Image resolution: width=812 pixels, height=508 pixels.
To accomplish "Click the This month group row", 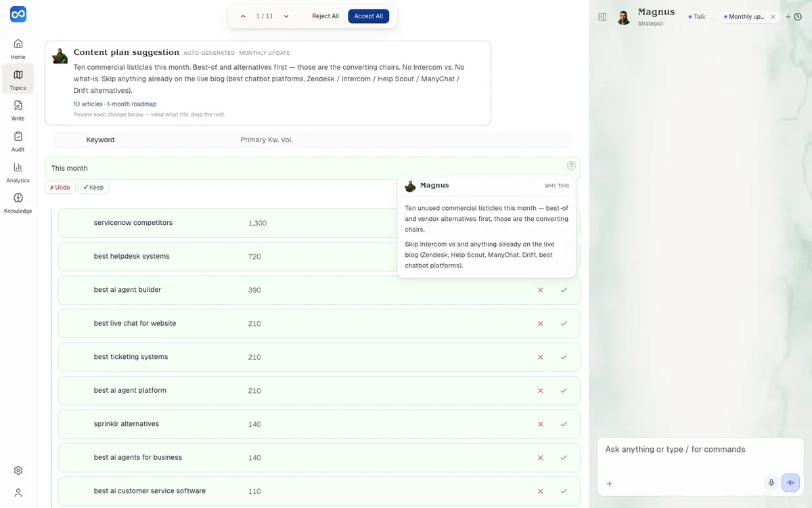I will pyautogui.click(x=312, y=168).
